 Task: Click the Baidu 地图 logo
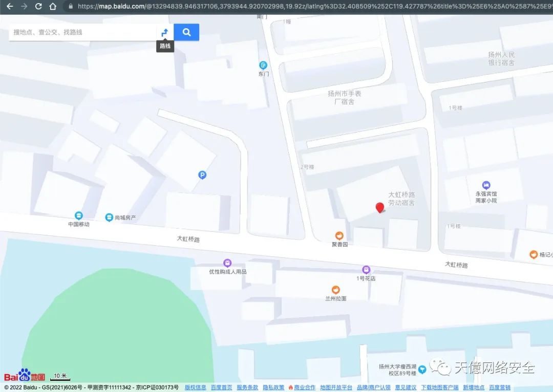coord(25,375)
